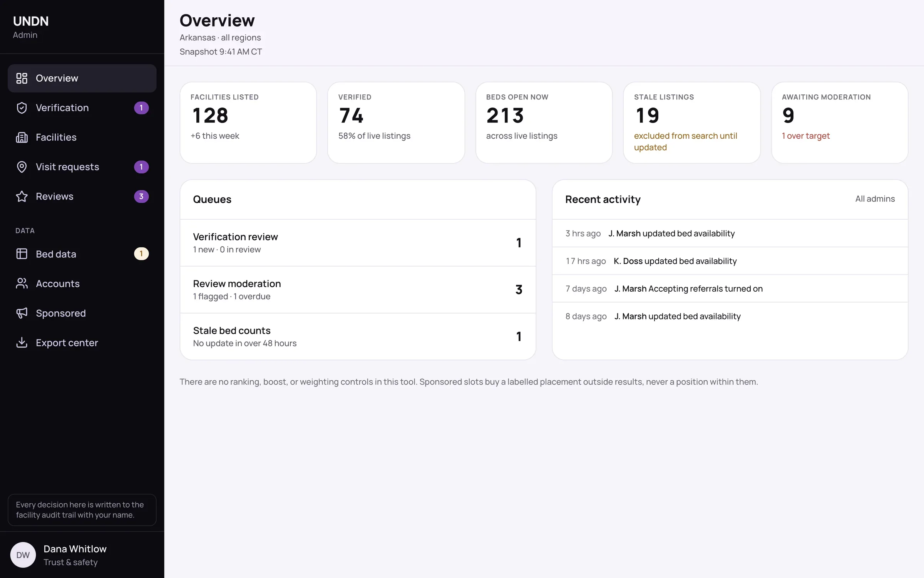Open the All admins filter
Image resolution: width=924 pixels, height=578 pixels.
click(875, 199)
